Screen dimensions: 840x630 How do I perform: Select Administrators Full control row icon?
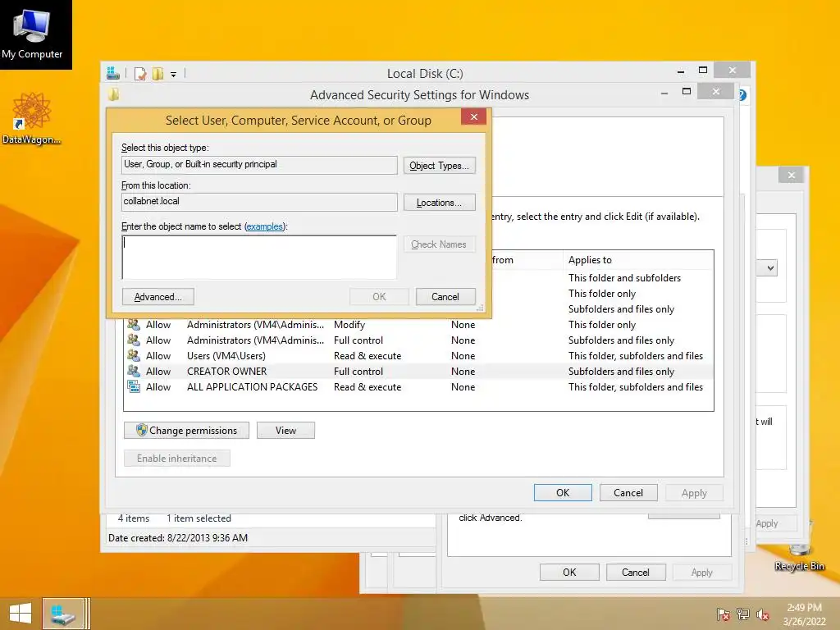[134, 340]
